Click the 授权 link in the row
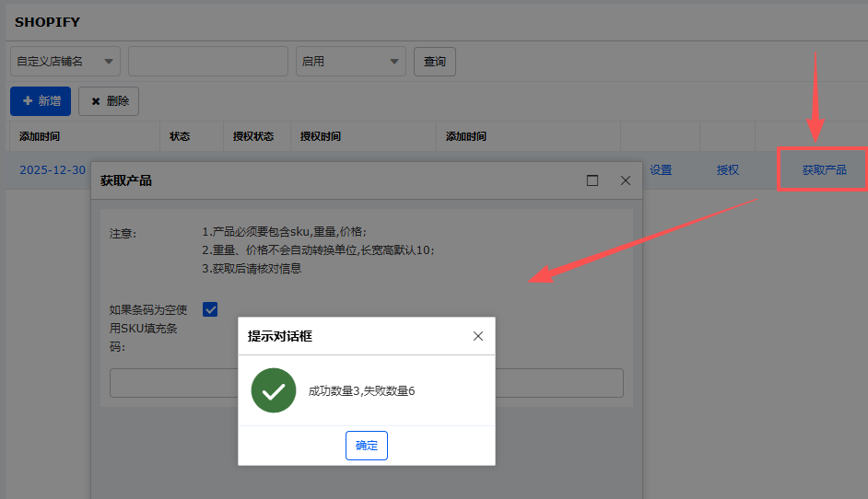This screenshot has width=868, height=499. coord(728,170)
